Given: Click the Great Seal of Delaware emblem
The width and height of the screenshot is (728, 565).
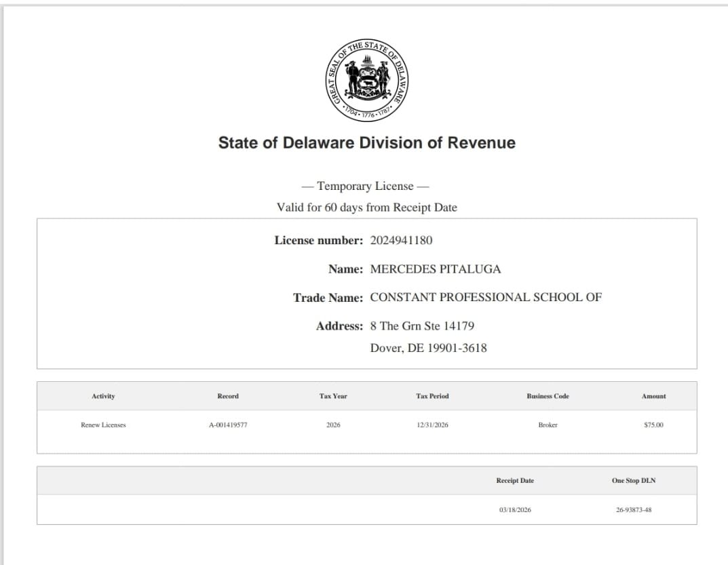Looking at the screenshot, I should coord(367,80).
